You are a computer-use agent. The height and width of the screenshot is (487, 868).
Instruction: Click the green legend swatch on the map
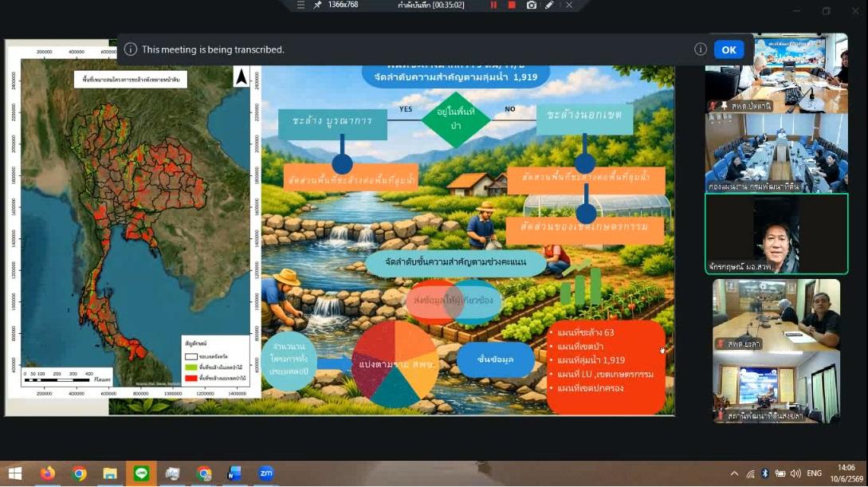pyautogui.click(x=191, y=367)
